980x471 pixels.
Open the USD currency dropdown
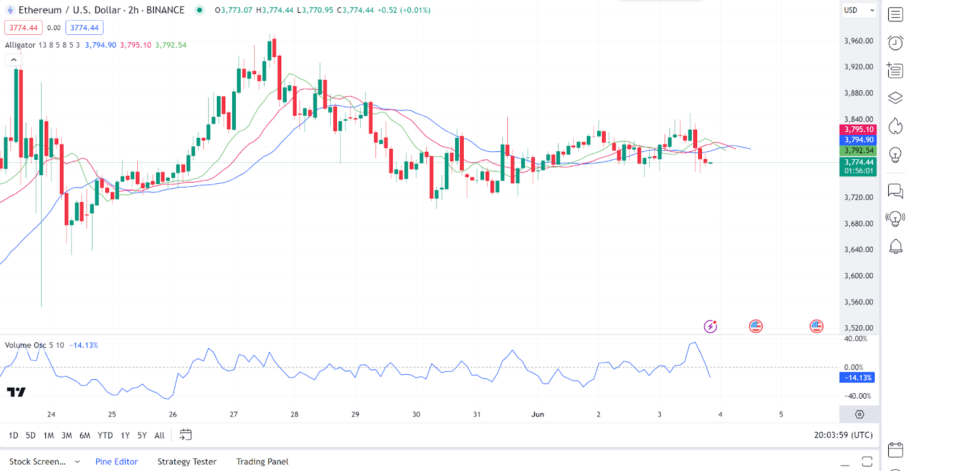(859, 10)
